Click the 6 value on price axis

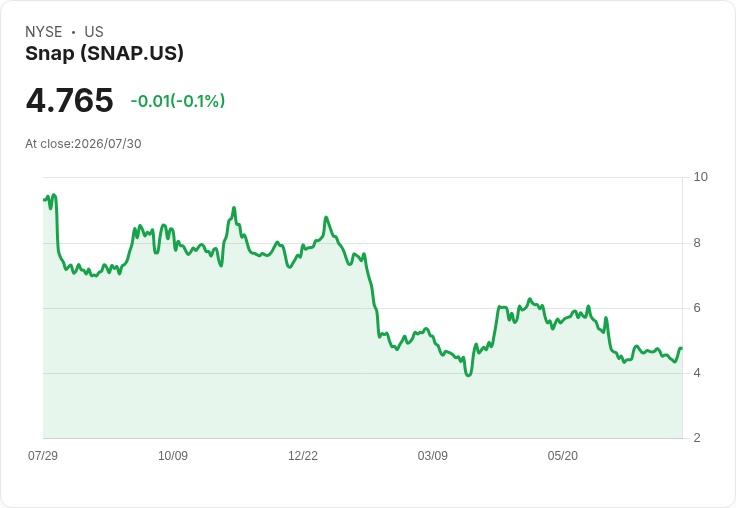coord(697,308)
